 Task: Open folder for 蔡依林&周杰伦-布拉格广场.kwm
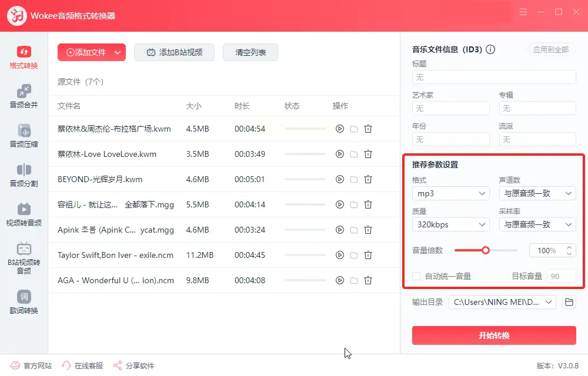[353, 129]
